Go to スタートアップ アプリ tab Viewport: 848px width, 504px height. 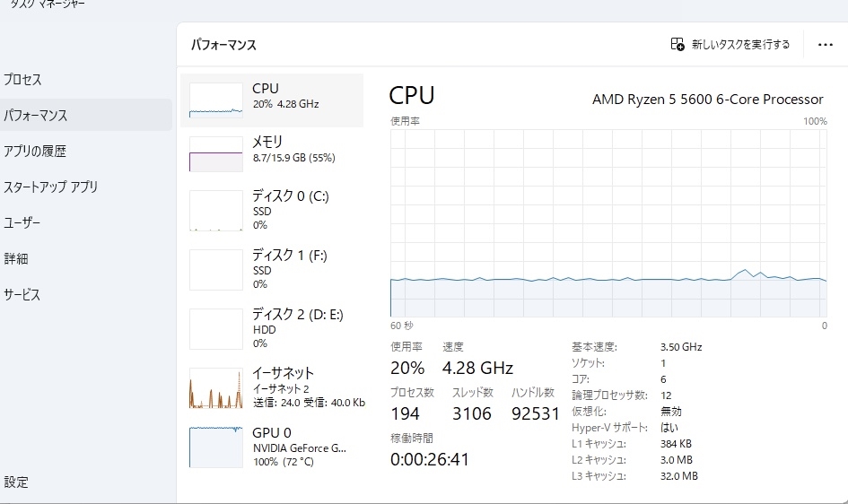(50, 187)
